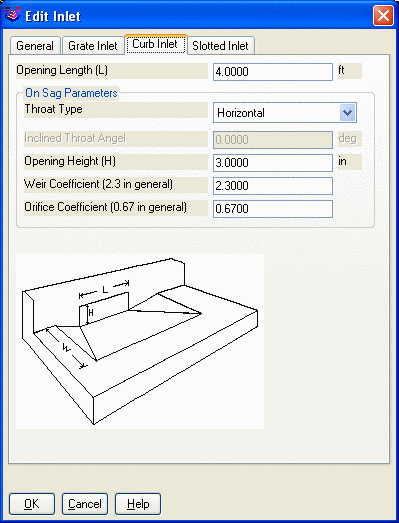Select the Curb Inlet tab
This screenshot has height=523, width=399.
tap(155, 44)
